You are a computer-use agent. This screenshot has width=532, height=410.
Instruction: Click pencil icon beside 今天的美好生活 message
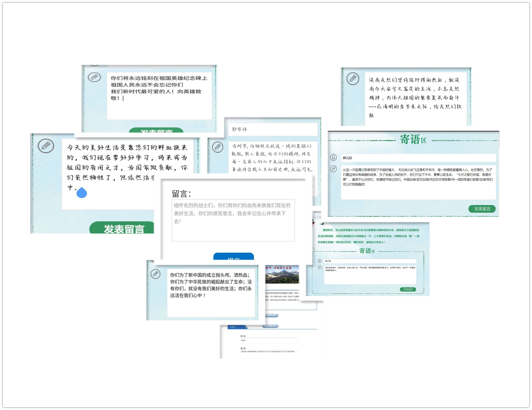(x=46, y=146)
